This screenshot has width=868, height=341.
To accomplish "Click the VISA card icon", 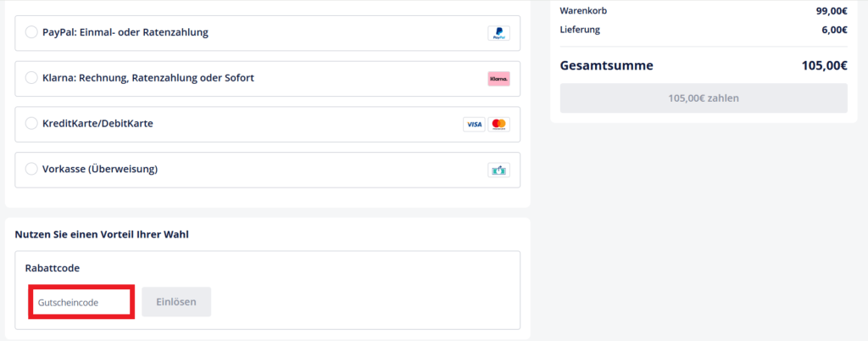I will coord(475,125).
